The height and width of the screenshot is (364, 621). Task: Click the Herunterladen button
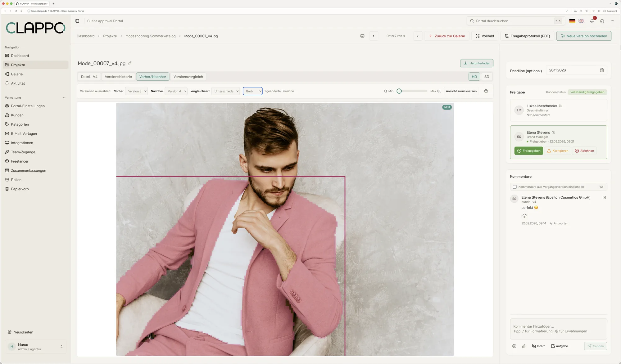coord(477,63)
